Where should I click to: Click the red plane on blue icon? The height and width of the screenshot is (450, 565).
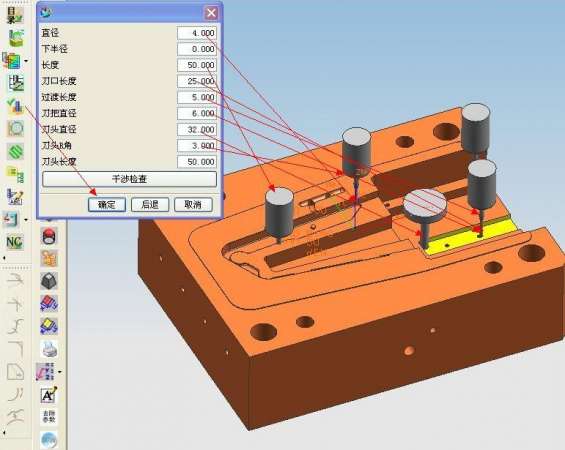(x=49, y=304)
